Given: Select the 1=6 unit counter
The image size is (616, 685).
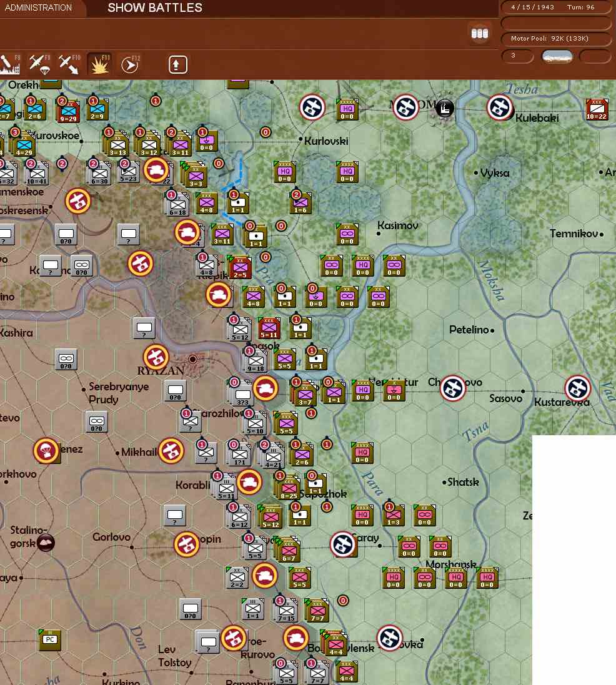Looking at the screenshot, I should [301, 203].
